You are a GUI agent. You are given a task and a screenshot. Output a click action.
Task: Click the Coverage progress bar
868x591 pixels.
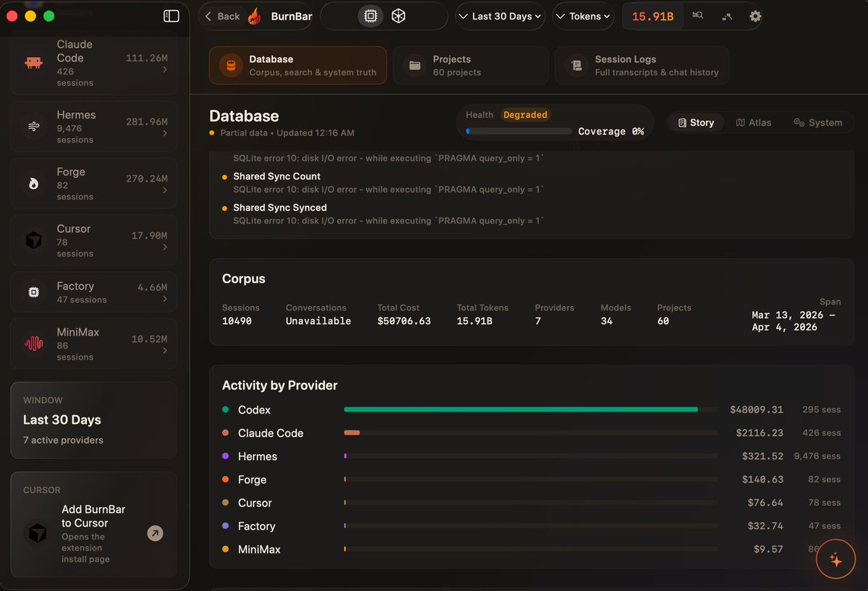coord(518,131)
